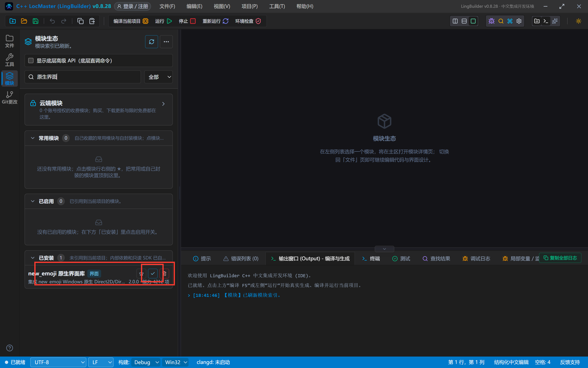The height and width of the screenshot is (368, 588).
Task: Open the module panel more options menu
Action: (166, 42)
